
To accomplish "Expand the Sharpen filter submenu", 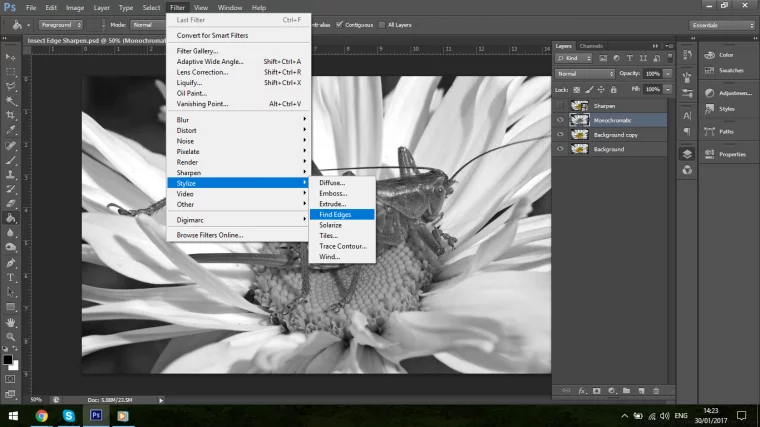I will [238, 173].
